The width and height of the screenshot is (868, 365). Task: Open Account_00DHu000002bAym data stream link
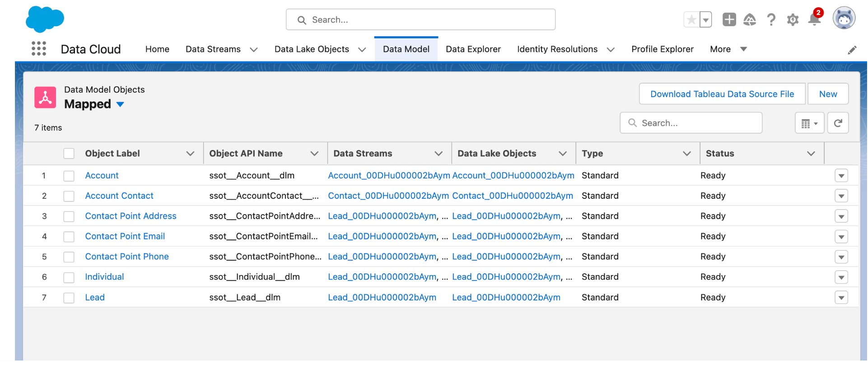click(389, 176)
